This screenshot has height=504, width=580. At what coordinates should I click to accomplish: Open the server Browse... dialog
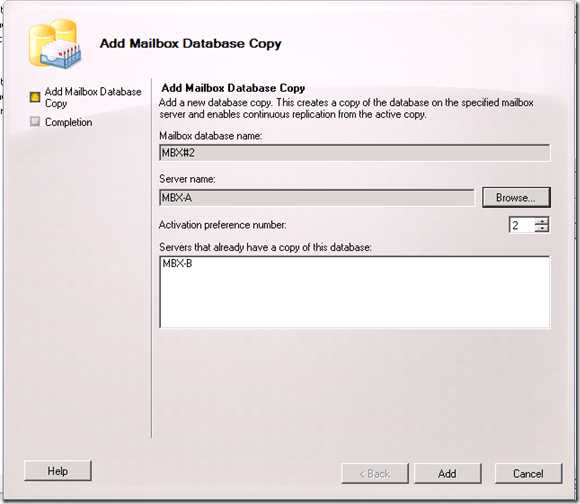pyautogui.click(x=516, y=197)
